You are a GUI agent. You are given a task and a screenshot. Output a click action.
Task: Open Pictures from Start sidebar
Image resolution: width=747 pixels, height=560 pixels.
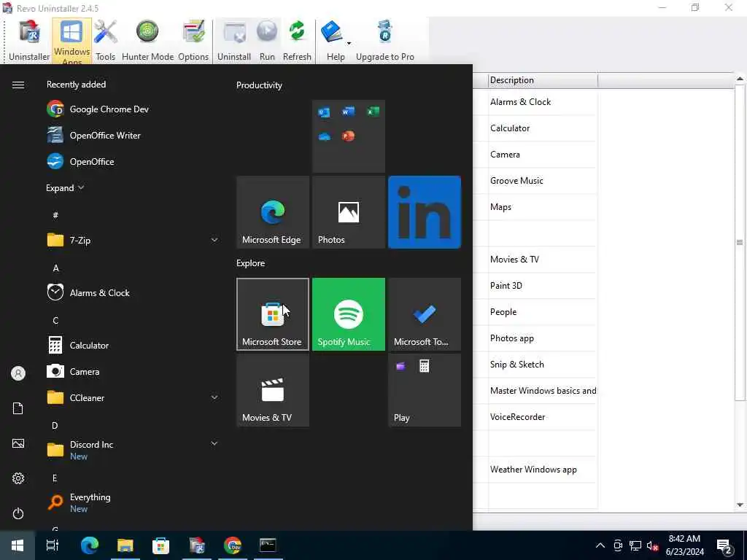click(x=18, y=444)
